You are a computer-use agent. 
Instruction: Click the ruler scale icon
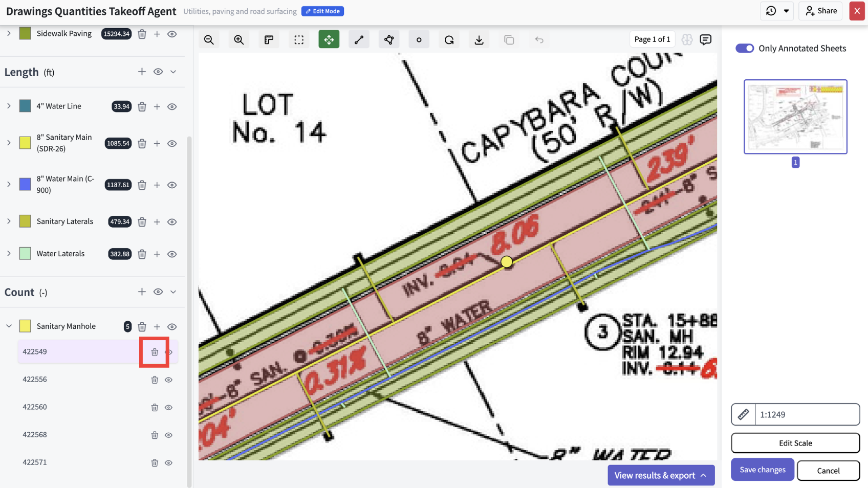(743, 414)
